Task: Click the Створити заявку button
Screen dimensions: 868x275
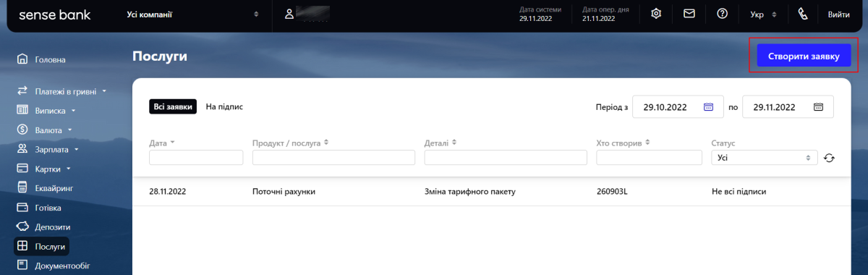Action: pyautogui.click(x=804, y=56)
